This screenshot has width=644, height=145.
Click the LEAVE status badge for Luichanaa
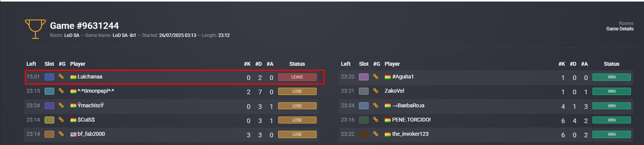tap(297, 77)
